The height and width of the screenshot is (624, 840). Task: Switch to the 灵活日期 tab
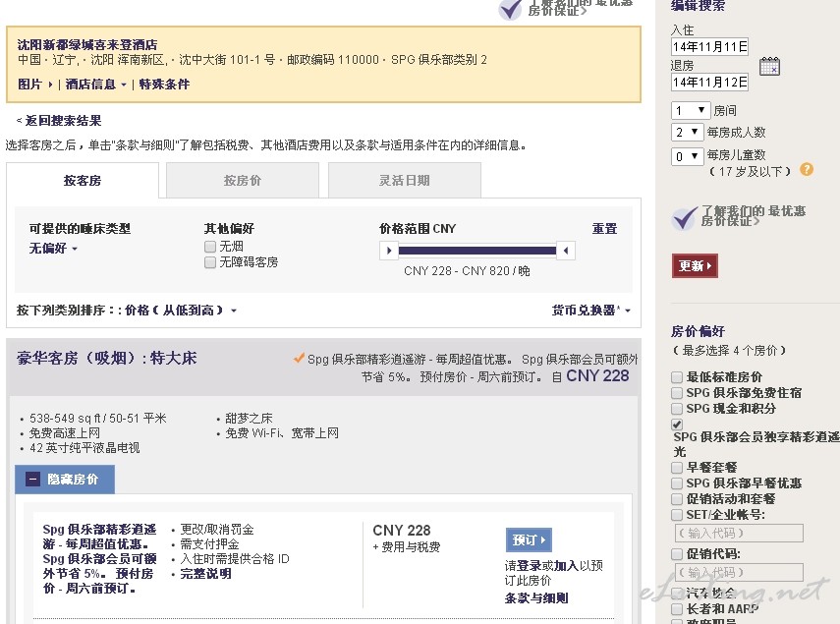[405, 181]
